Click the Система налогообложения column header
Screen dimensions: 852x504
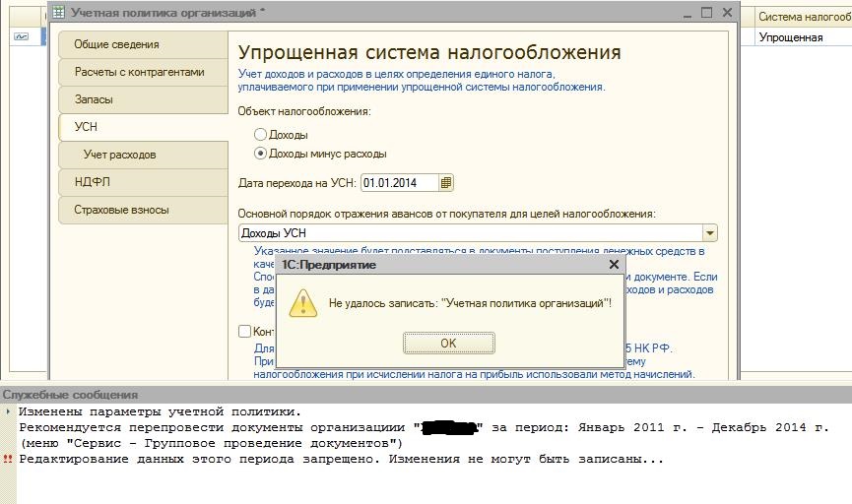[x=804, y=17]
